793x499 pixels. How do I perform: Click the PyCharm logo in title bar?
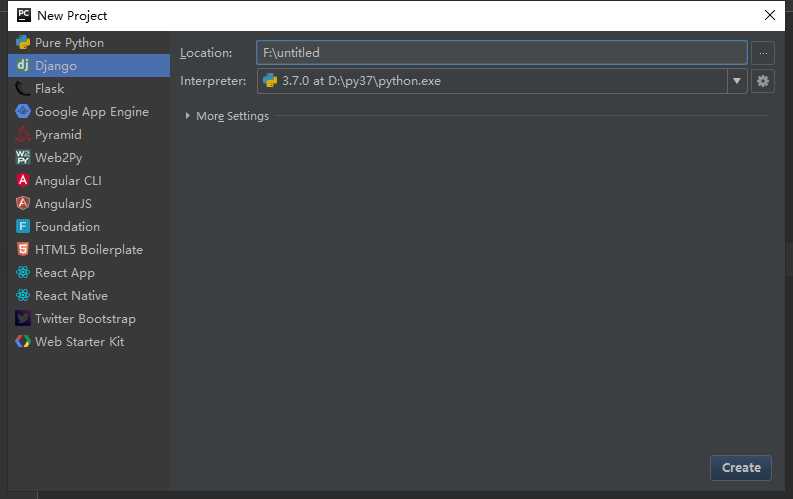24,15
